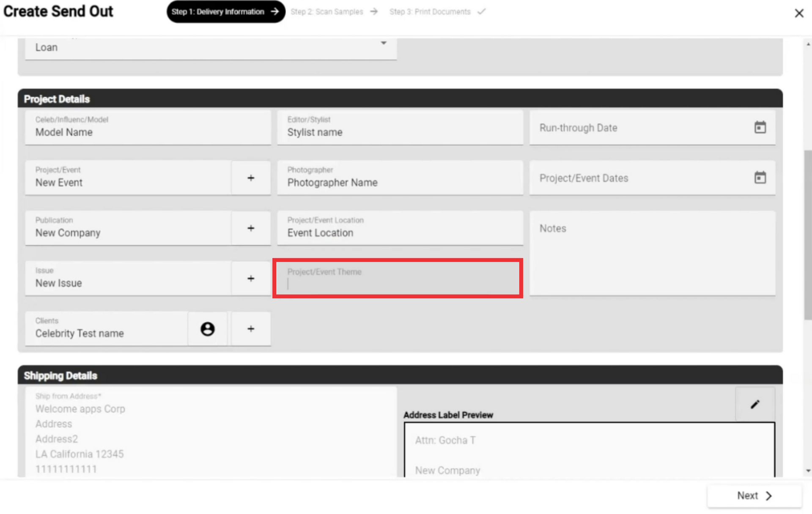Click the Shipping Details section header
The height and width of the screenshot is (514, 812).
[x=400, y=375]
